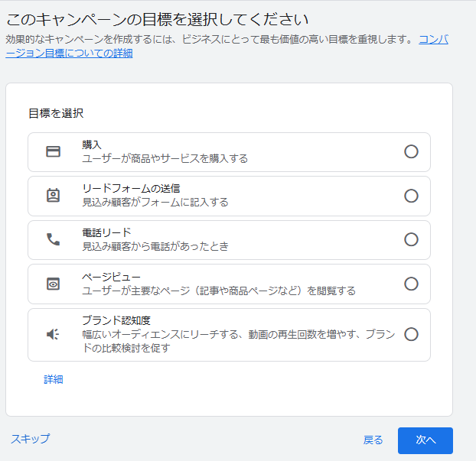Click the credit card icon for 購入

tap(53, 151)
